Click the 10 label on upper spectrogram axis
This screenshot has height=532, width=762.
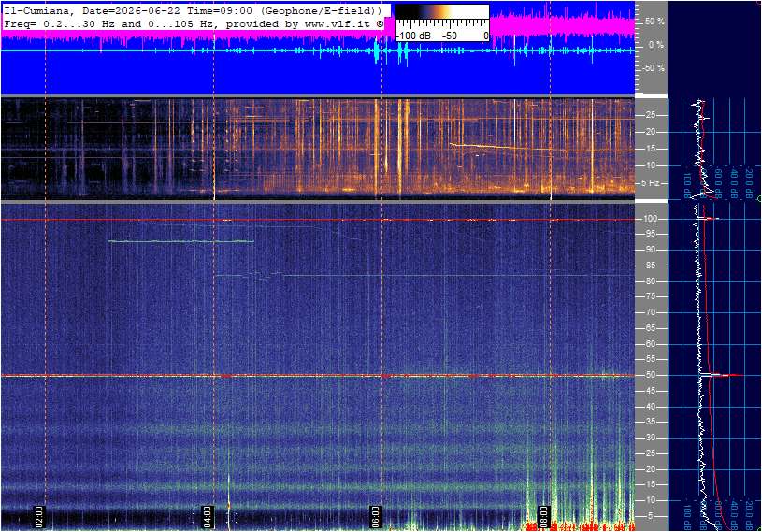coord(650,165)
